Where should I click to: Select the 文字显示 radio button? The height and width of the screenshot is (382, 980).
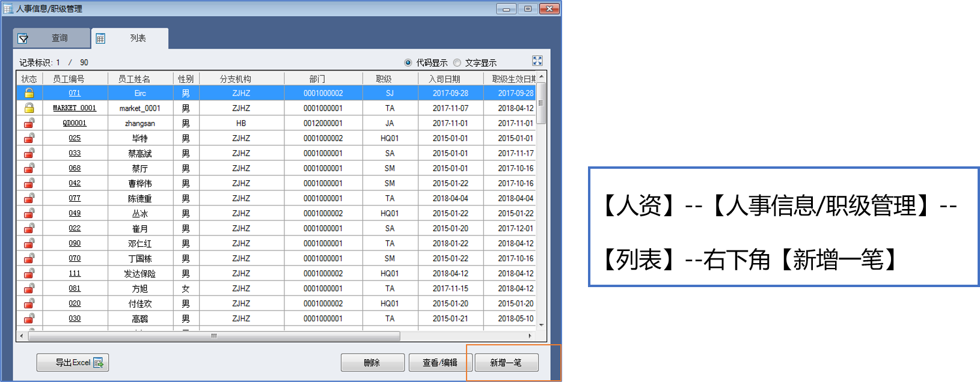pyautogui.click(x=458, y=62)
